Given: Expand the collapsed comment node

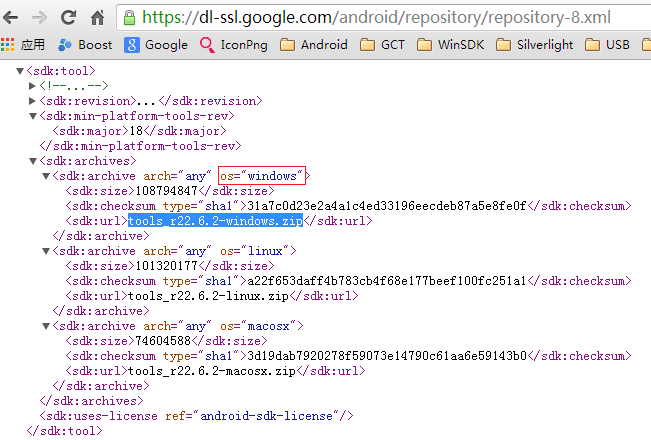Looking at the screenshot, I should coord(32,86).
